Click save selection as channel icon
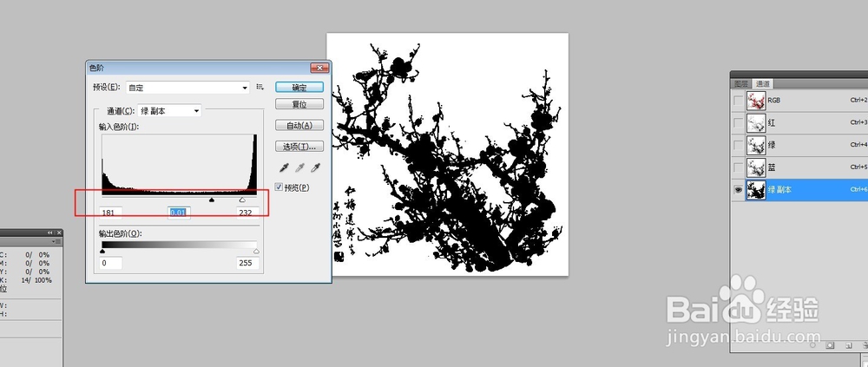Screen dimensions: 868x367 coord(830,344)
